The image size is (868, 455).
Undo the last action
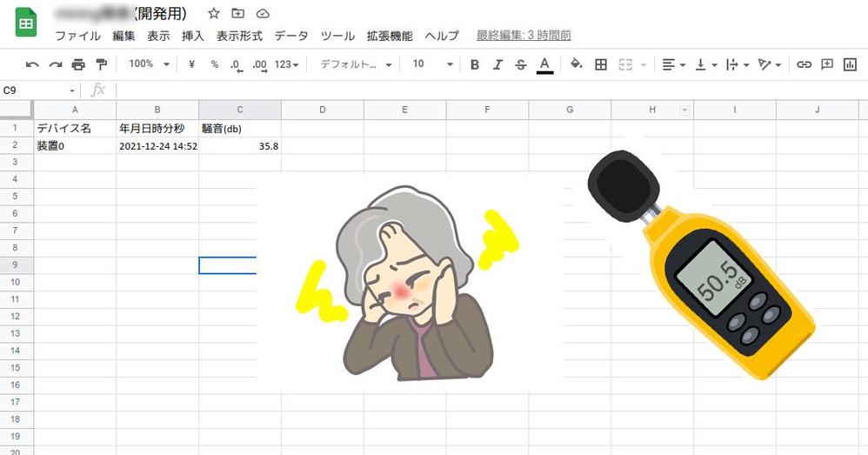point(32,64)
